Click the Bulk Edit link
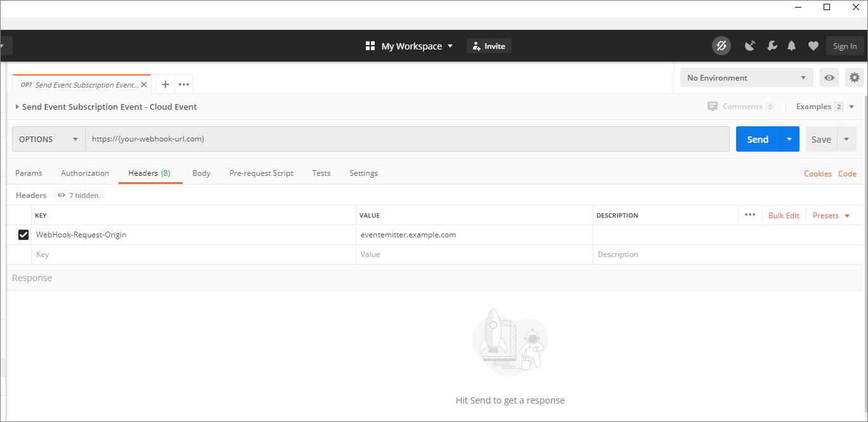This screenshot has width=868, height=422. (784, 216)
